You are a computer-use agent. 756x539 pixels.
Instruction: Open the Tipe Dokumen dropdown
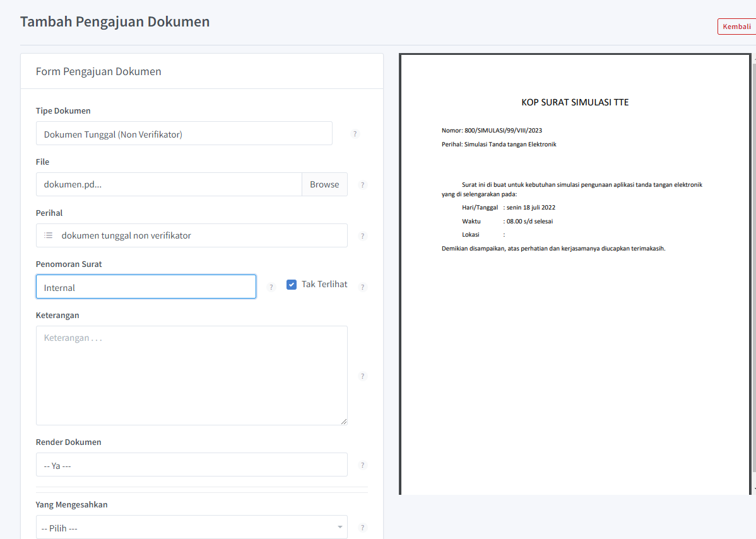click(x=184, y=134)
